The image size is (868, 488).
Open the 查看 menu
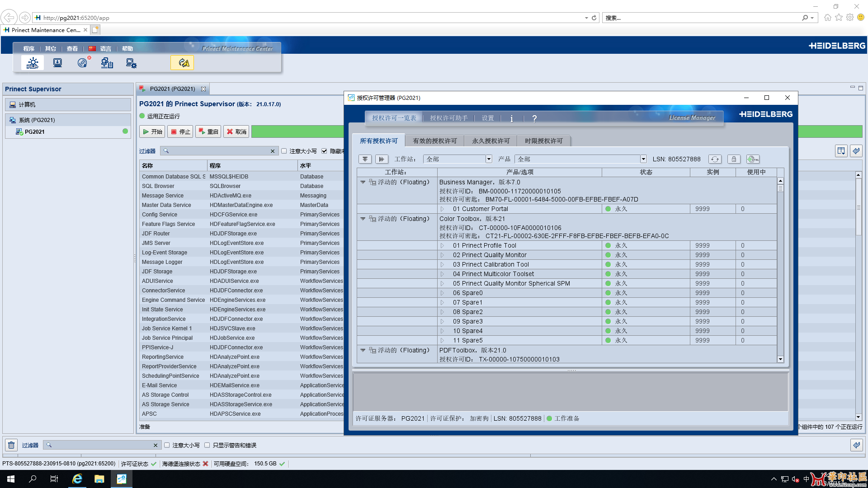(72, 49)
